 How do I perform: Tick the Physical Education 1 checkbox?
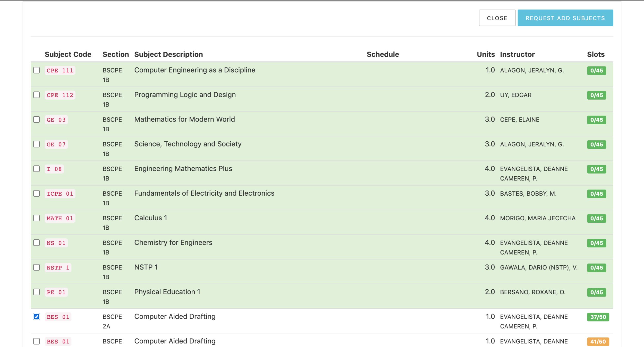tap(37, 292)
